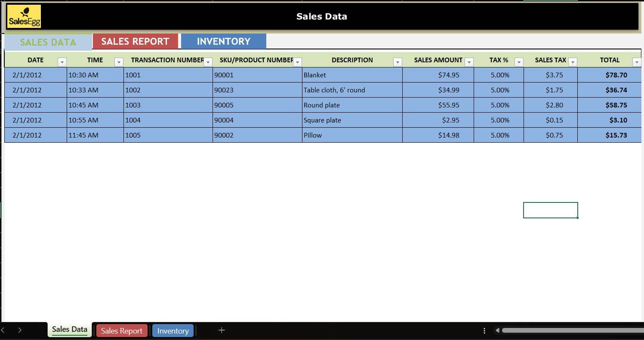Switch to the Inventory sheet tab
The width and height of the screenshot is (644, 340).
(x=173, y=331)
